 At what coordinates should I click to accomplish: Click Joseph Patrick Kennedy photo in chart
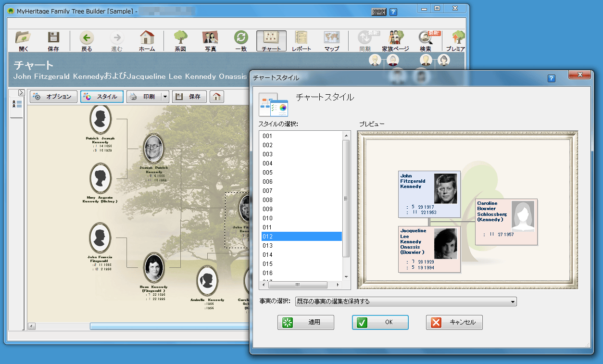[x=154, y=148]
